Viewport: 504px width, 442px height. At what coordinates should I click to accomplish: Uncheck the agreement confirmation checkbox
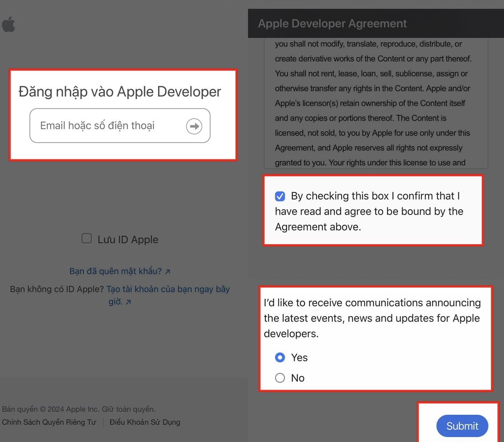point(280,196)
